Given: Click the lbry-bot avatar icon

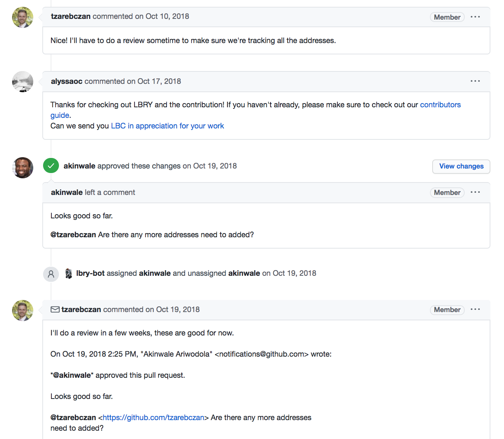Looking at the screenshot, I should click(x=68, y=273).
